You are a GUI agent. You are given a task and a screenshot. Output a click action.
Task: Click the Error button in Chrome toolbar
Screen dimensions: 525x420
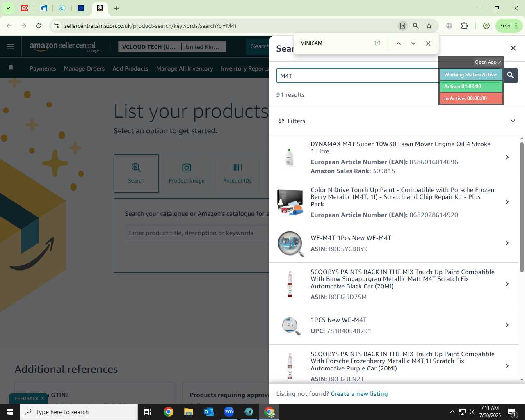(509, 26)
